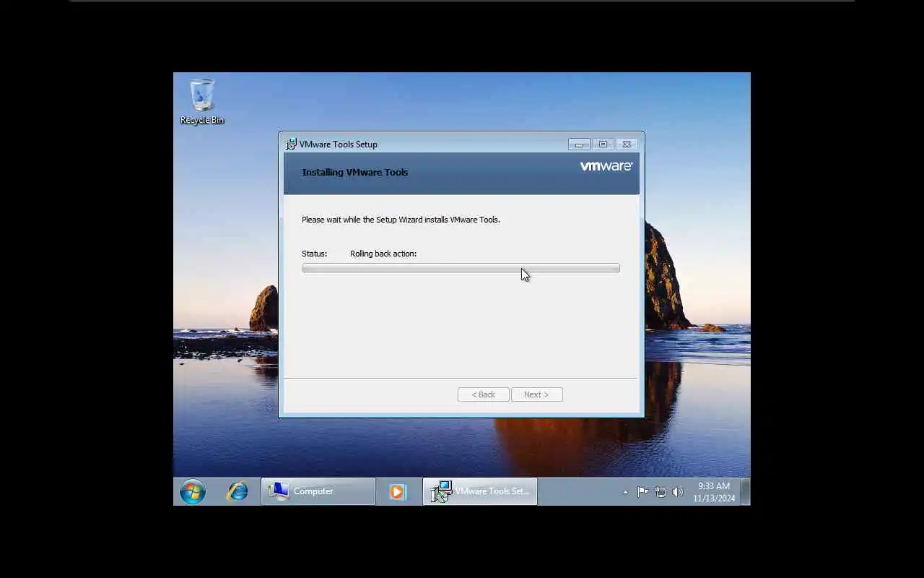Viewport: 924px width, 578px height.
Task: Show hidden tray icons arrow
Action: [x=625, y=492]
